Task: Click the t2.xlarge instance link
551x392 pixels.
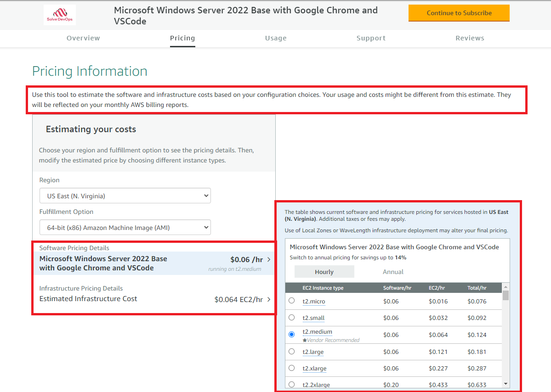Action: (314, 369)
